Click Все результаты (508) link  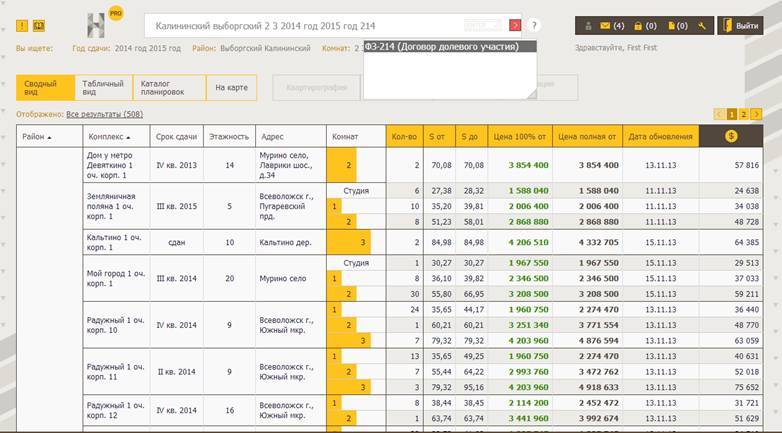pyautogui.click(x=105, y=114)
